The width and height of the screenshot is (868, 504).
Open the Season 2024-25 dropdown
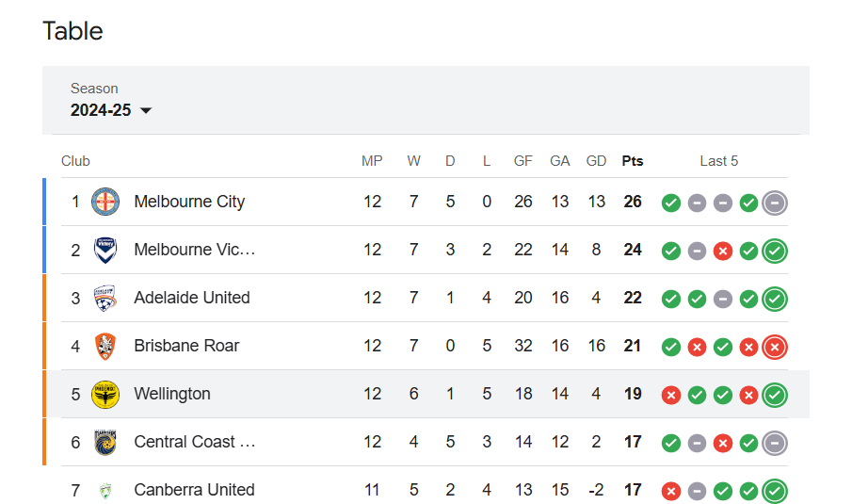tap(111, 110)
